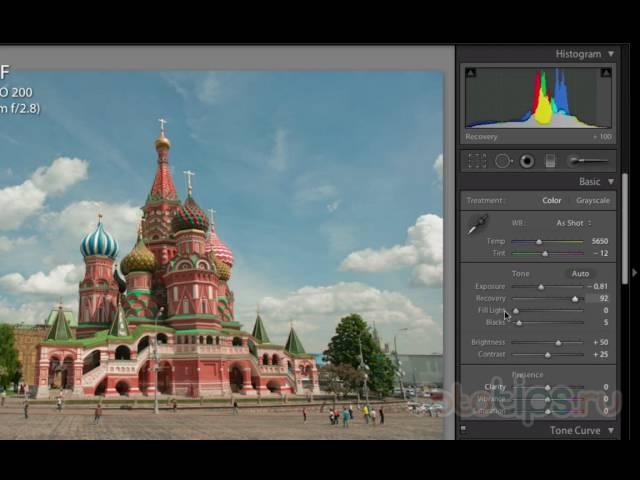Set treatment to Color

(552, 200)
